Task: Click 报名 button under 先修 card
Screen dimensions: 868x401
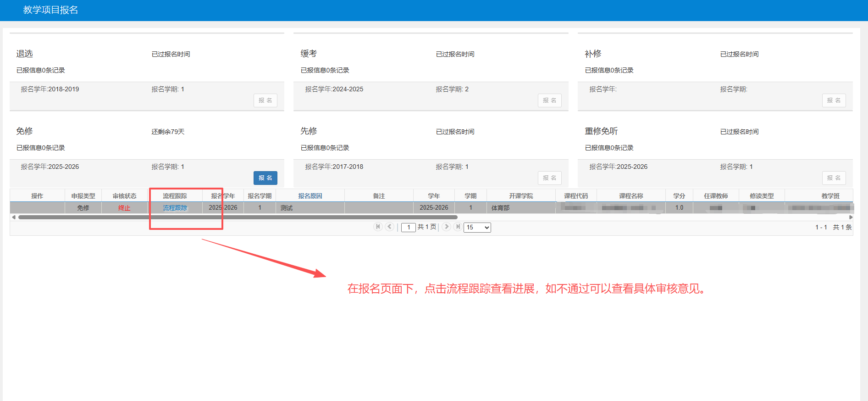Action: coord(549,178)
